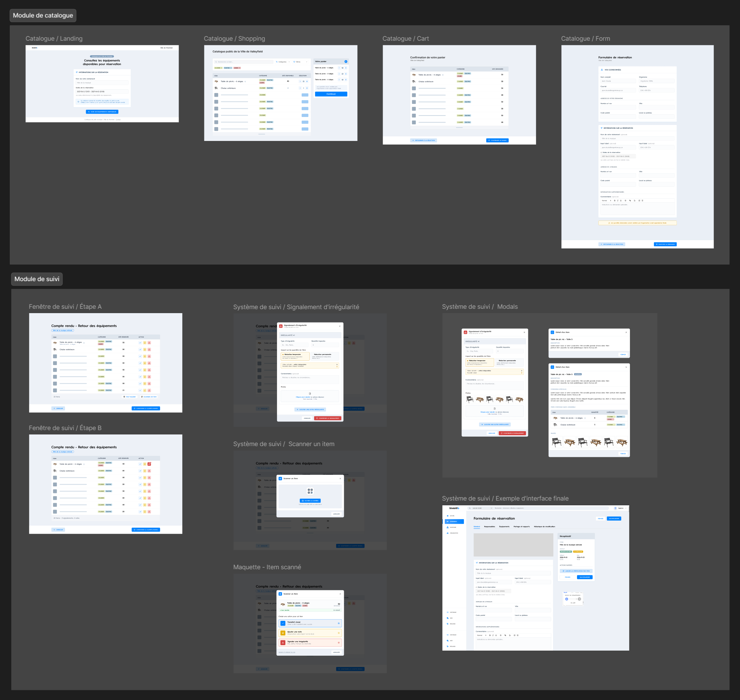Click Événements sidebar item in final interface

tap(454, 521)
